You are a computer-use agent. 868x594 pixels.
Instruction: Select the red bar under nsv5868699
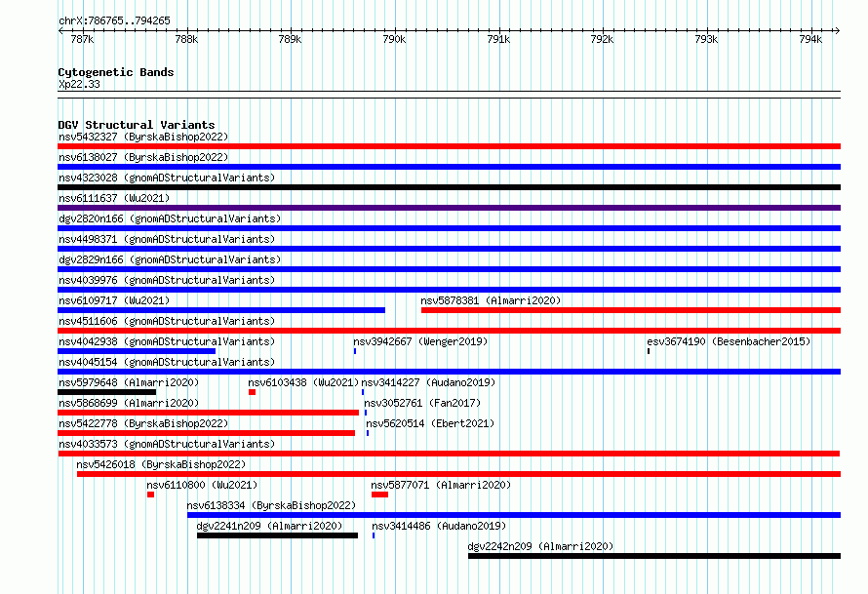(x=208, y=413)
